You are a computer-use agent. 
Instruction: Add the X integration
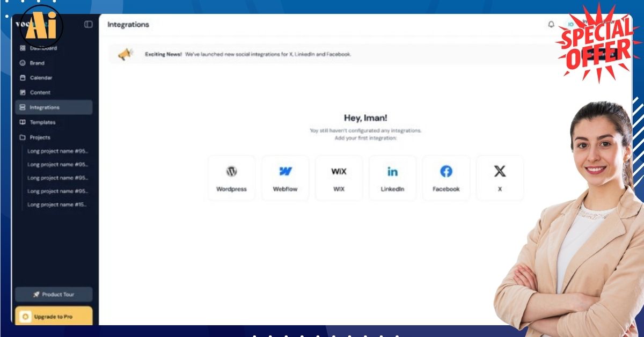(x=500, y=178)
